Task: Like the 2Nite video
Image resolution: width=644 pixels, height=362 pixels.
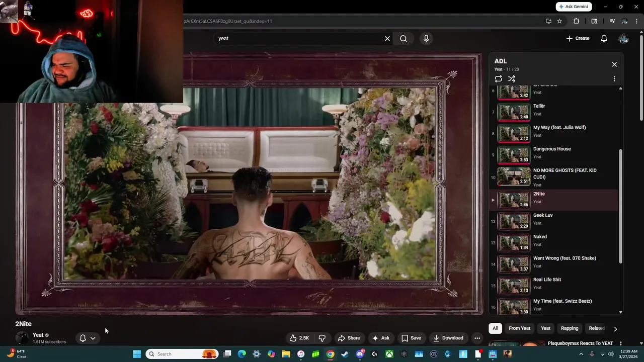Action: (299, 338)
